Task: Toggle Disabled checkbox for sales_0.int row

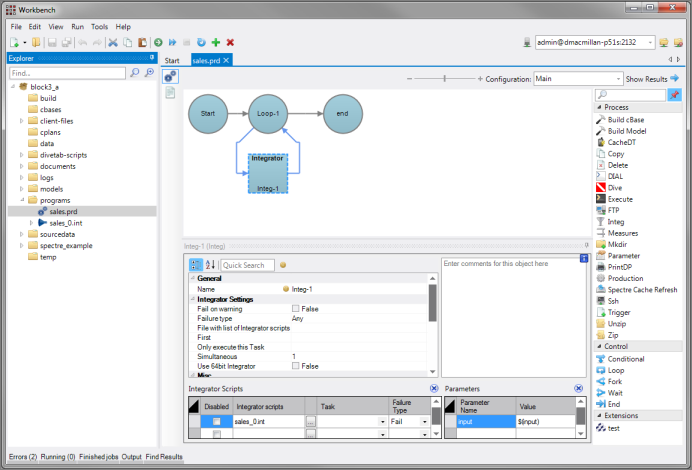Action: pos(217,421)
